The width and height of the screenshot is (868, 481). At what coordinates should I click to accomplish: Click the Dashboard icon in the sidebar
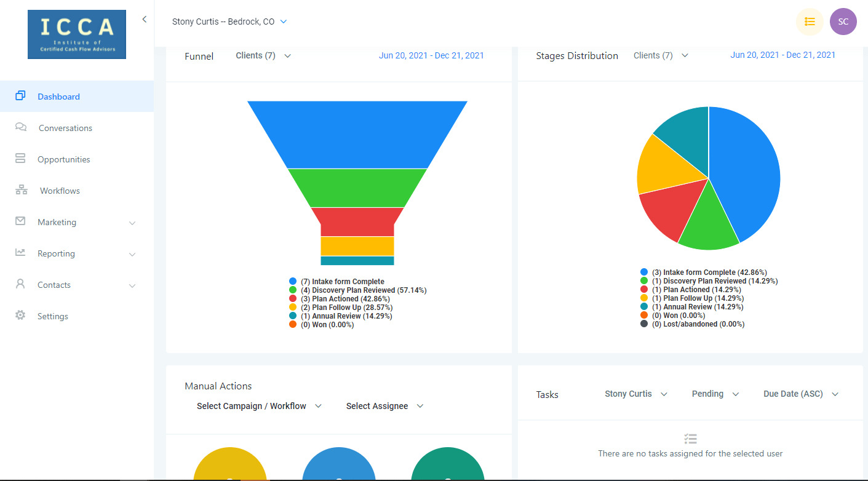[x=20, y=96]
